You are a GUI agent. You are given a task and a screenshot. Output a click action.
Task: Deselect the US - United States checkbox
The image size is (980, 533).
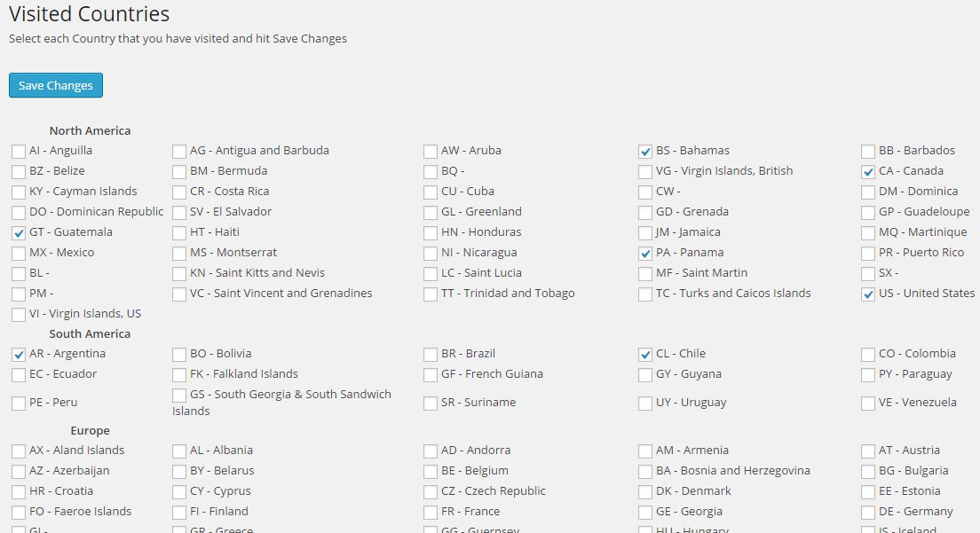pyautogui.click(x=868, y=294)
